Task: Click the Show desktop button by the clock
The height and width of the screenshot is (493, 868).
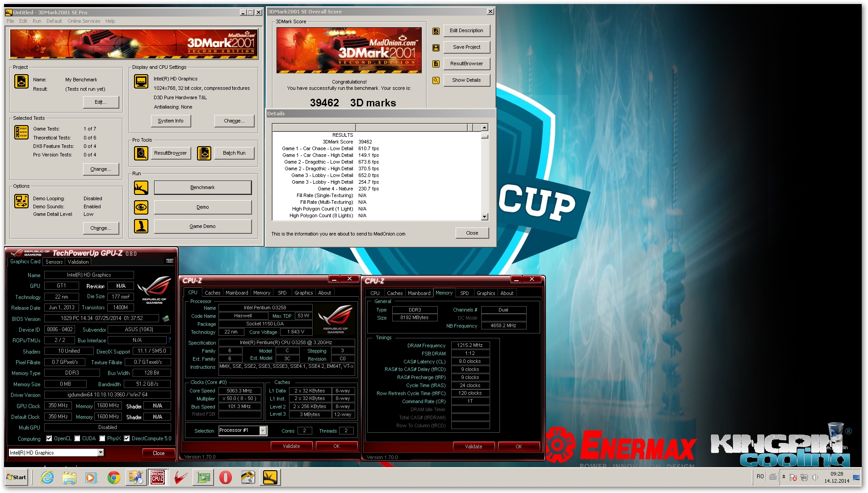Action: point(857,477)
